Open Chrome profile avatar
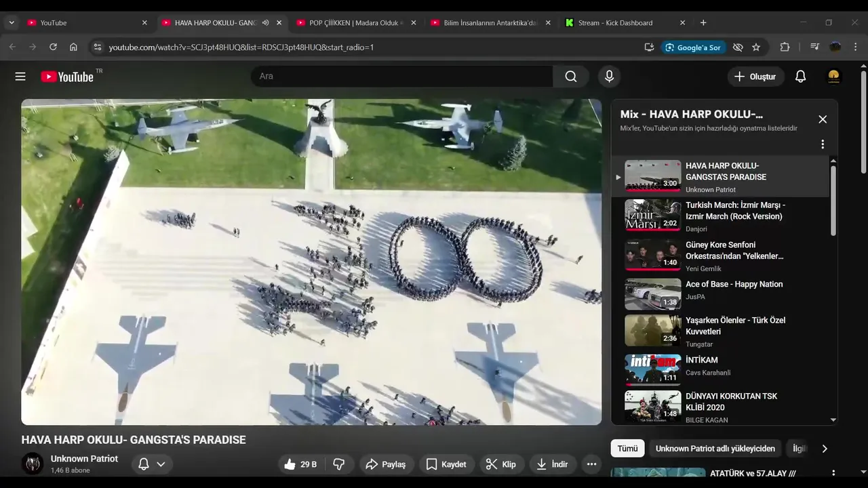Screen dimensions: 868x488 click(835, 47)
